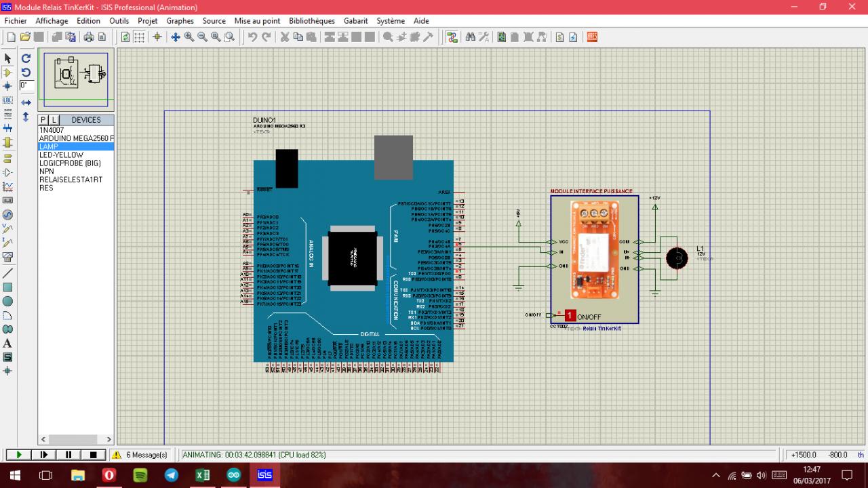Toggle wire auto-router in toolbar
This screenshot has width=868, height=488.
pos(452,37)
